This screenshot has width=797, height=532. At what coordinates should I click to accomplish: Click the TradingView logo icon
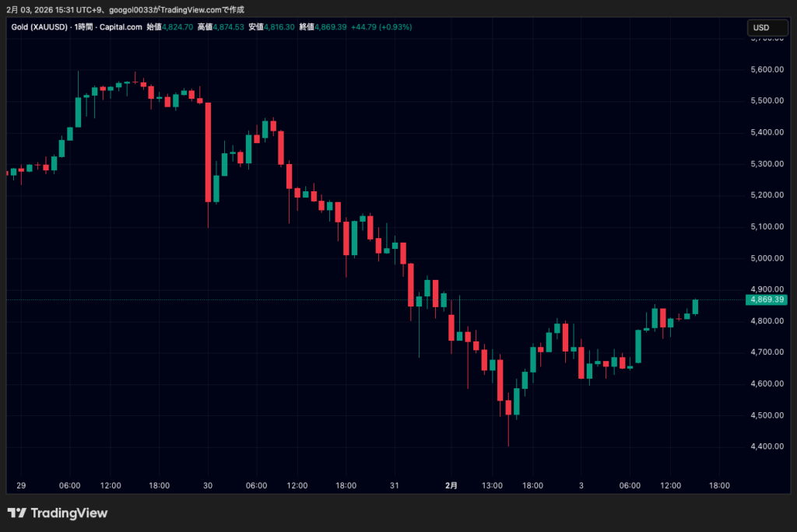[x=17, y=513]
